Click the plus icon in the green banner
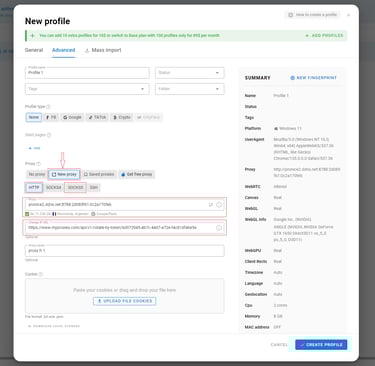 click(32, 36)
